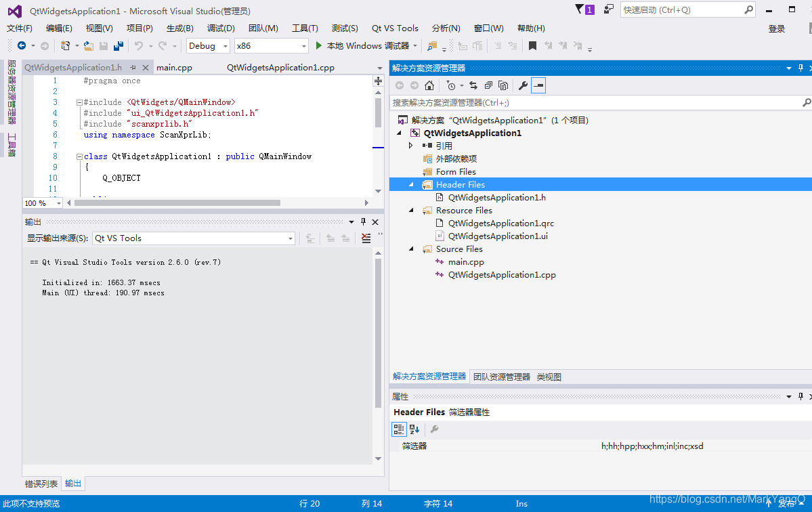The image size is (812, 512).
Task: Switch to the main.cpp tab
Action: pyautogui.click(x=175, y=67)
